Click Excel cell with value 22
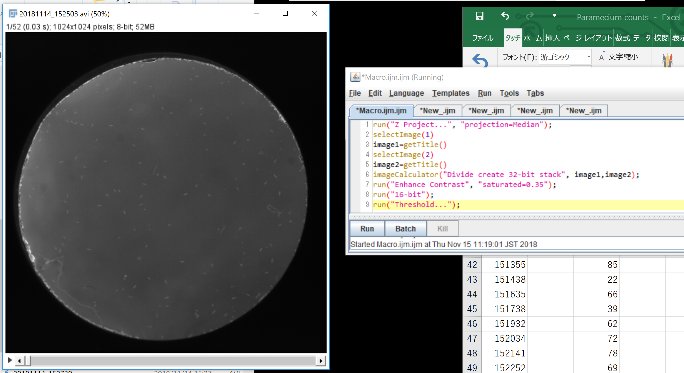The height and width of the screenshot is (373, 684). tap(596, 279)
